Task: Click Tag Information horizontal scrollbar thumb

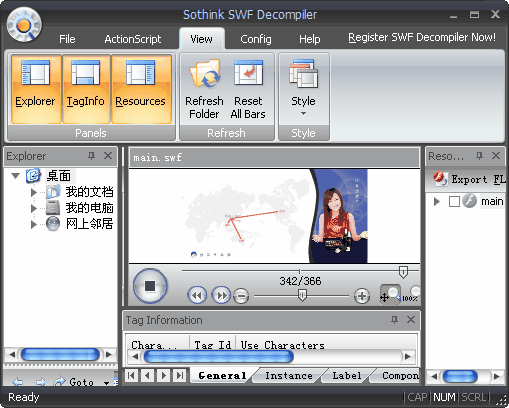Action: pyautogui.click(x=219, y=357)
